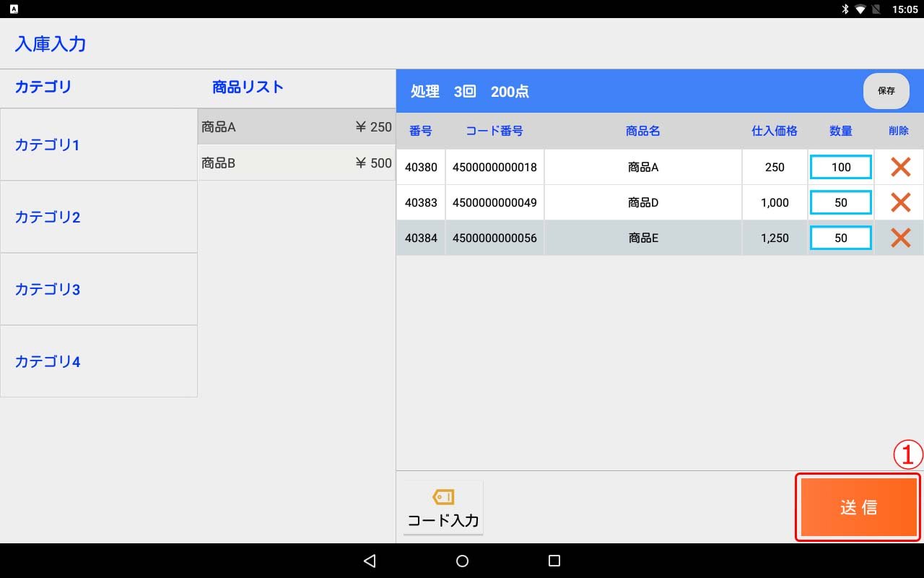The image size is (924, 578).
Task: Tap the 15:05 clock
Action: click(905, 9)
